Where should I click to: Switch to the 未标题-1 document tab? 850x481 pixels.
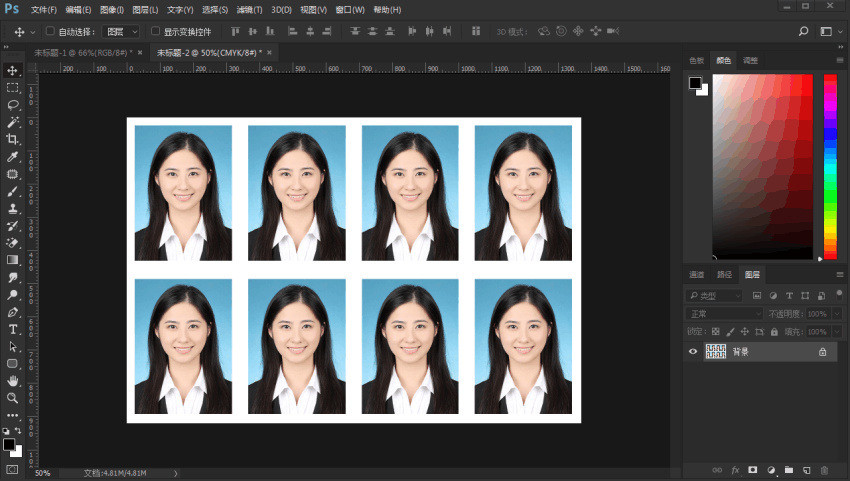point(83,52)
